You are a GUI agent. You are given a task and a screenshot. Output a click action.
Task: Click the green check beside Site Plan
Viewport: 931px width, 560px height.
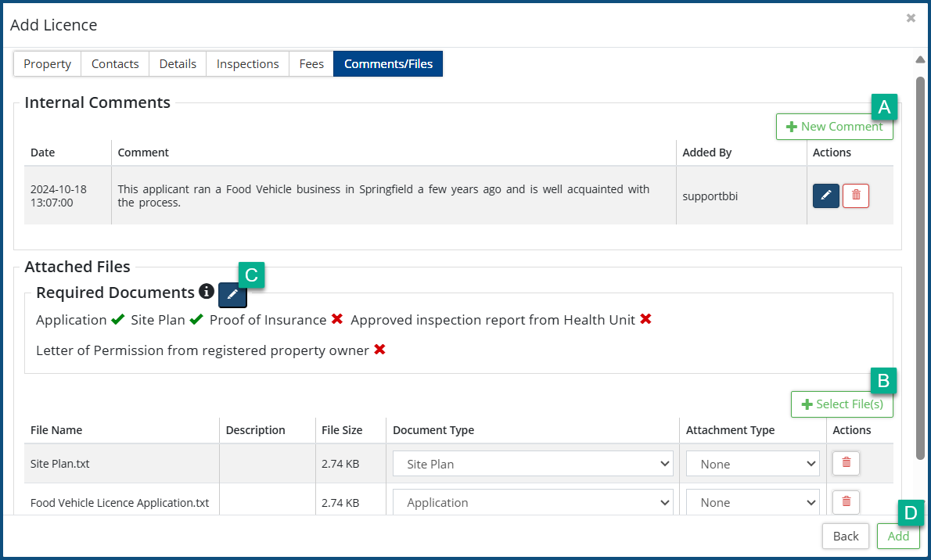click(196, 319)
